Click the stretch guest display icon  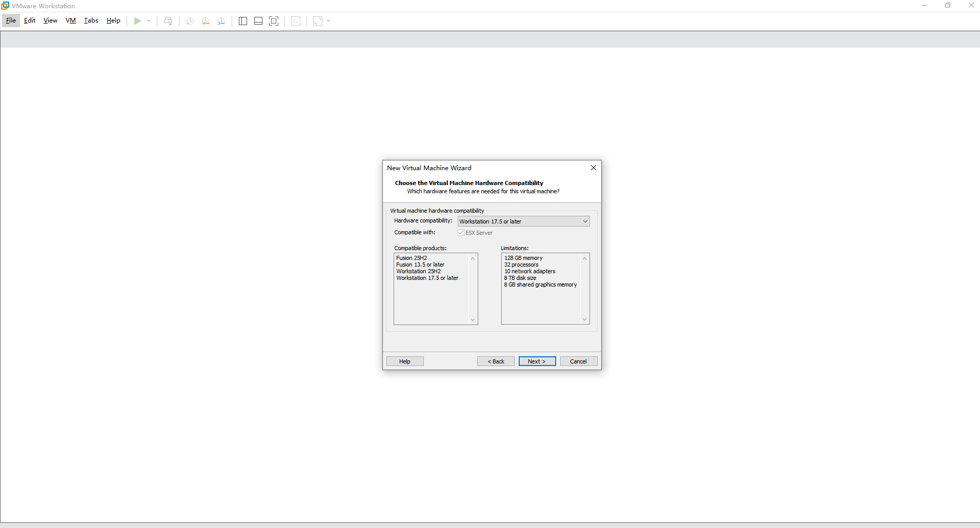[x=318, y=21]
